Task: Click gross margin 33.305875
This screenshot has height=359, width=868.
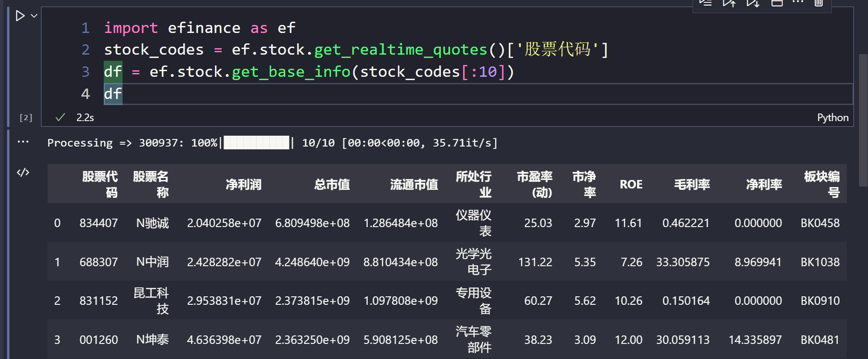Action: [x=683, y=262]
